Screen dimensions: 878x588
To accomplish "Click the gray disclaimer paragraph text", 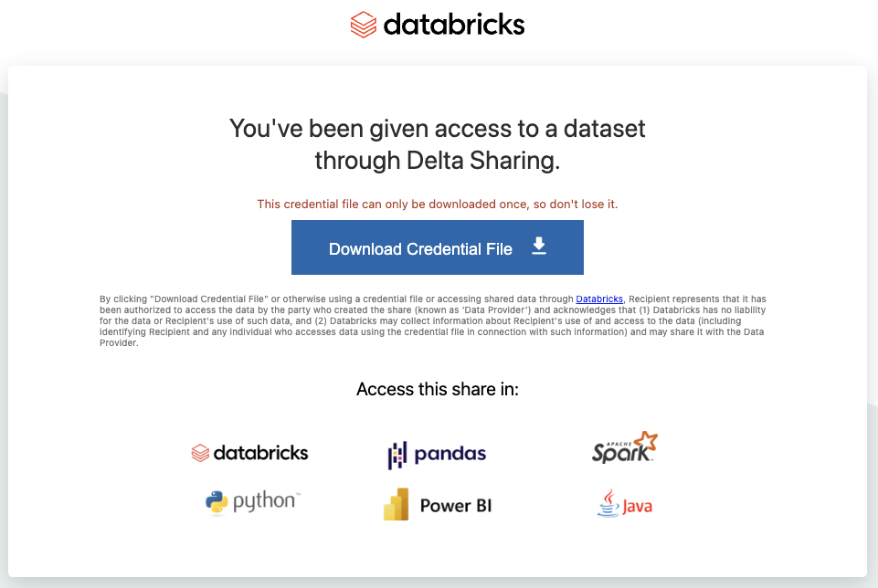I will [433, 320].
